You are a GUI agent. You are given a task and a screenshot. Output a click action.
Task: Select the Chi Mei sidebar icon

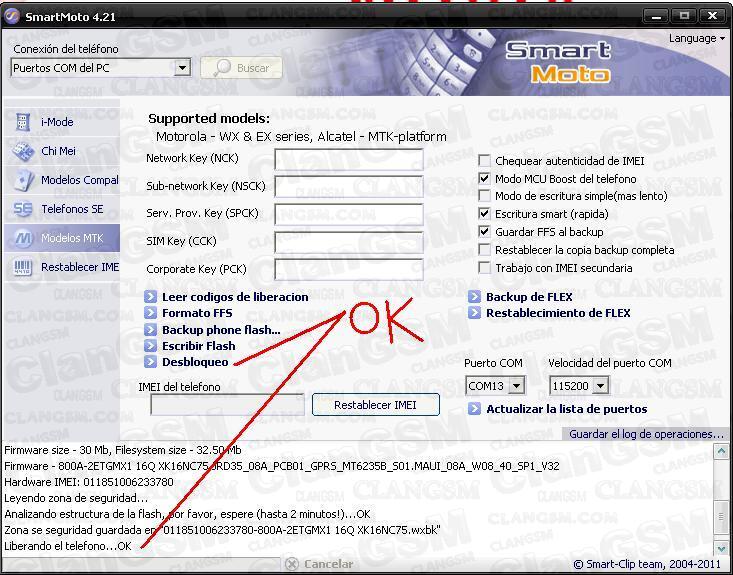coord(23,151)
